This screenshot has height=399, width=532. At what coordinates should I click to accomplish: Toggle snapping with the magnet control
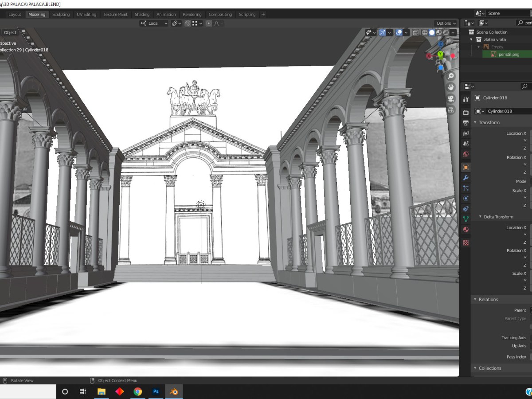coord(188,23)
